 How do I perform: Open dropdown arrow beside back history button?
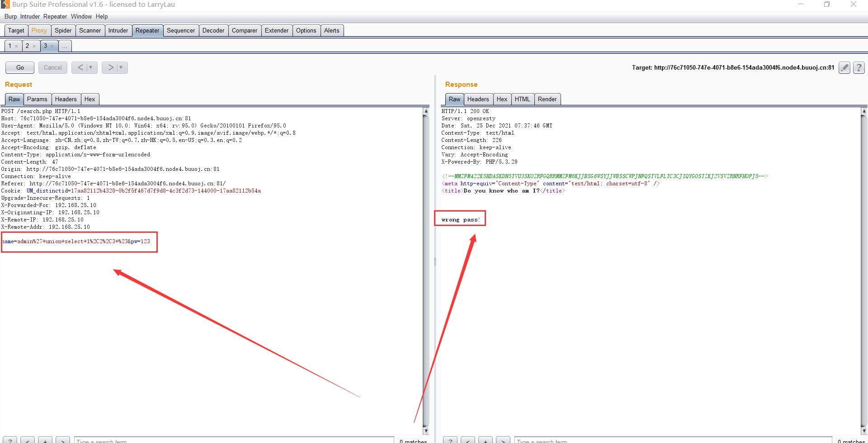click(x=91, y=67)
